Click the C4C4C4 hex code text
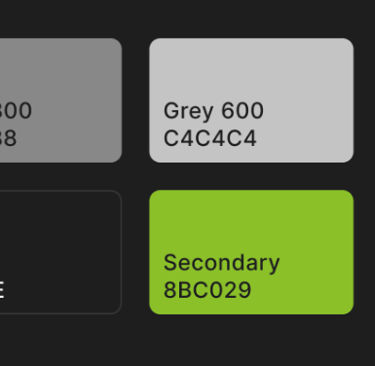375x366 pixels. (210, 138)
